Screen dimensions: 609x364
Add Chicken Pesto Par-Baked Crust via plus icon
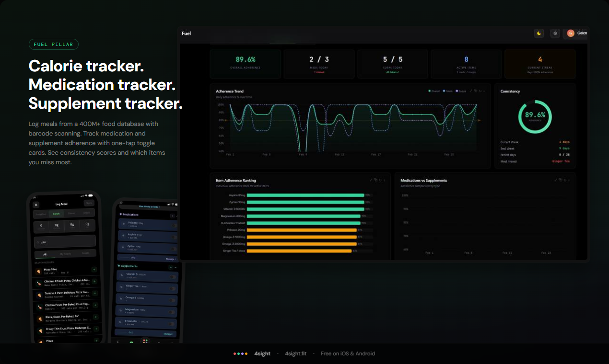(x=95, y=305)
